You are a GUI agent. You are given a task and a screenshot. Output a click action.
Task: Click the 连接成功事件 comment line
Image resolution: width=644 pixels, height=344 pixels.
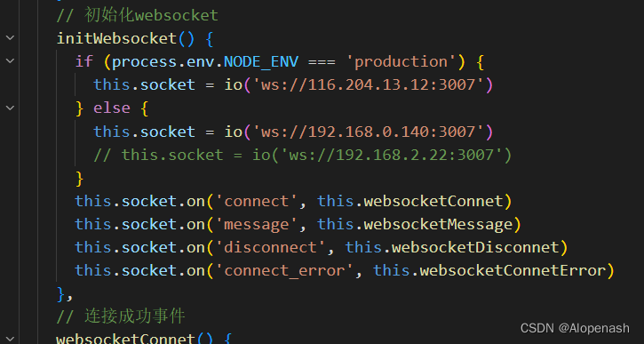[121, 316]
